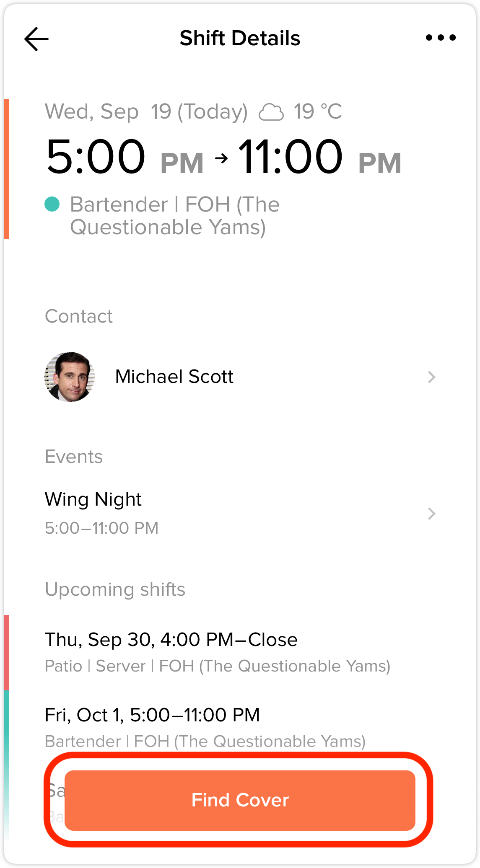Tap the 19 °C temperature label
The height and width of the screenshot is (868, 480).
(x=318, y=111)
